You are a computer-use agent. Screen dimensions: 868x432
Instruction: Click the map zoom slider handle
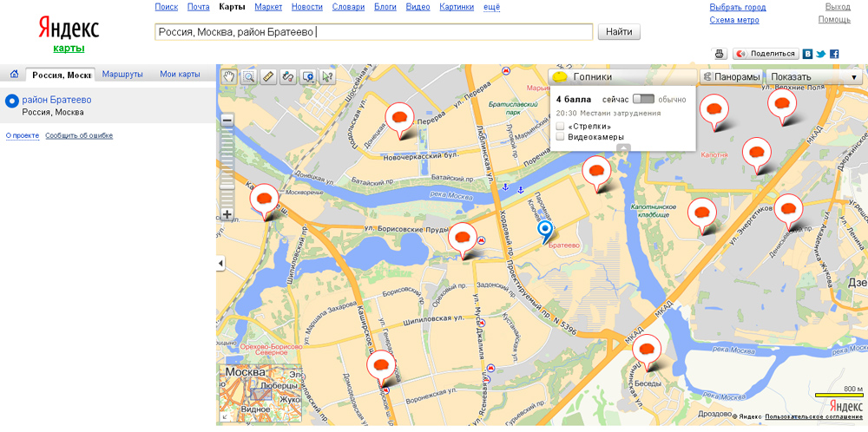(x=227, y=185)
